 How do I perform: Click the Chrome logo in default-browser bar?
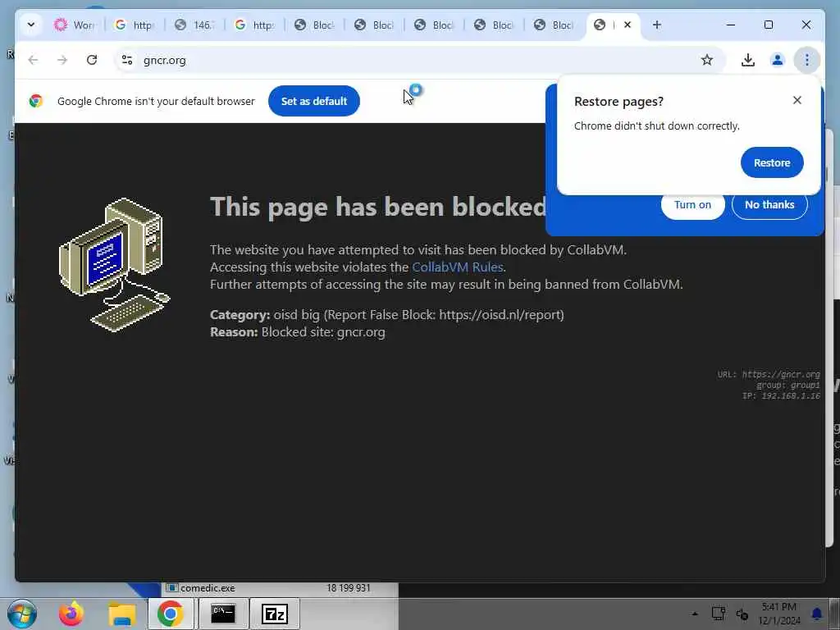36,101
